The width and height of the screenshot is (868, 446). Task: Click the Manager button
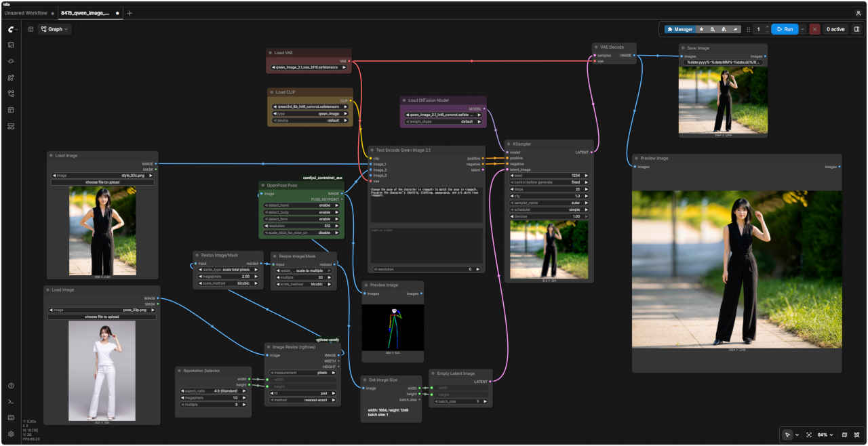[x=679, y=29]
